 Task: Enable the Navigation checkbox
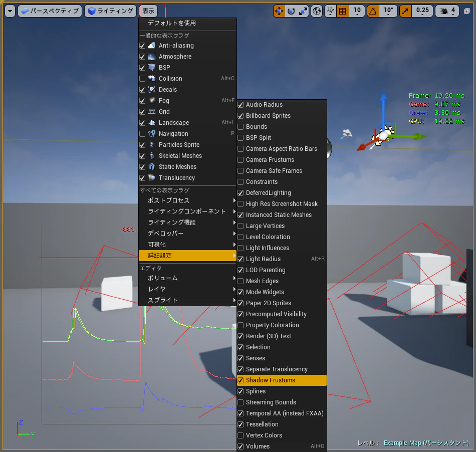(x=142, y=134)
